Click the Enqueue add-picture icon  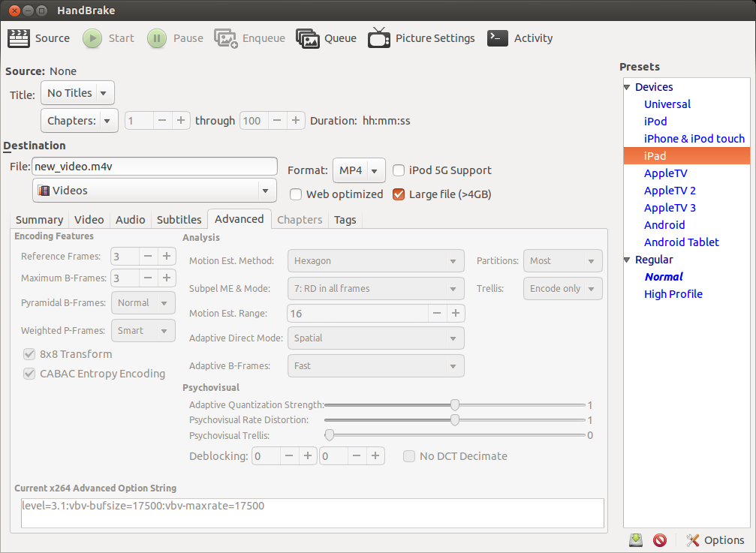coord(226,38)
